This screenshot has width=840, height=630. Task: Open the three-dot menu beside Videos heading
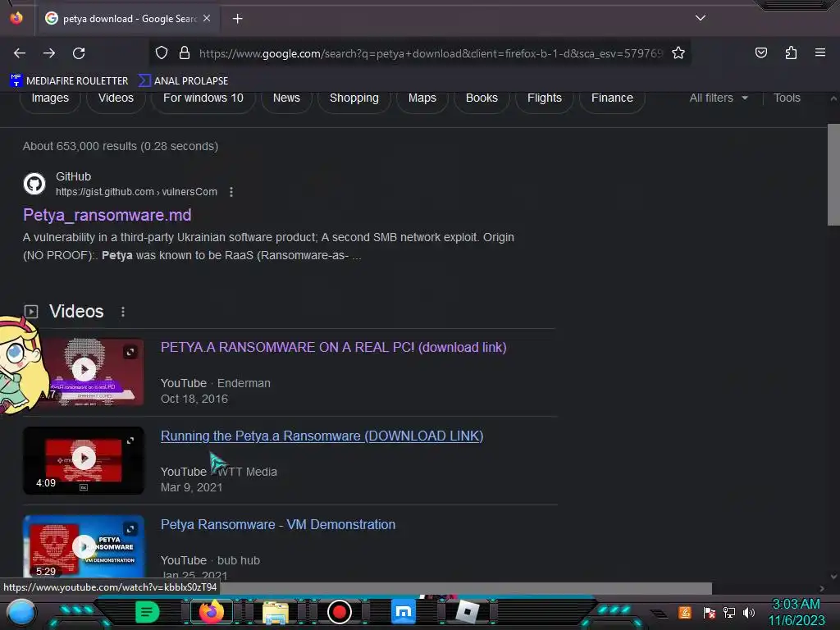pyautogui.click(x=123, y=312)
